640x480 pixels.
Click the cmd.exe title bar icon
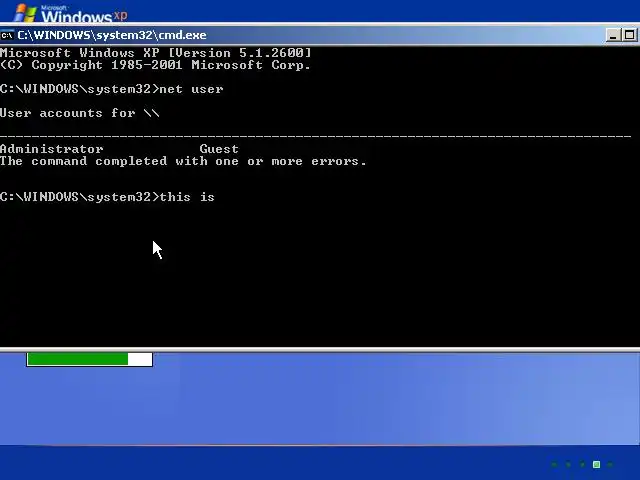[7, 36]
